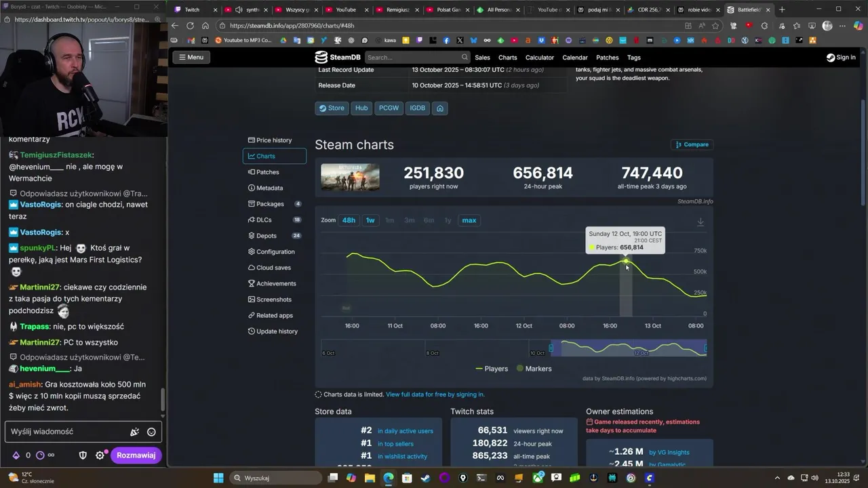Click the browser back arrow
Screen dimensions: 868x488
coord(175,26)
